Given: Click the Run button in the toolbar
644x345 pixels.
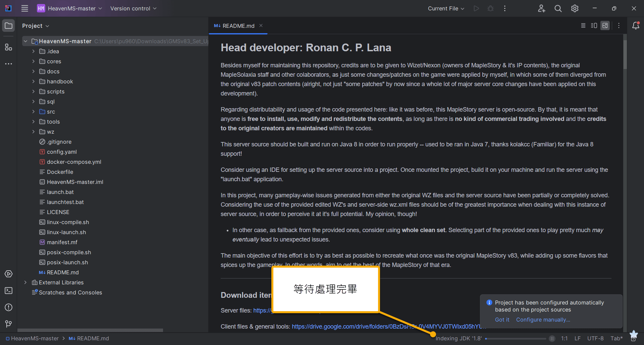Looking at the screenshot, I should coord(476,8).
